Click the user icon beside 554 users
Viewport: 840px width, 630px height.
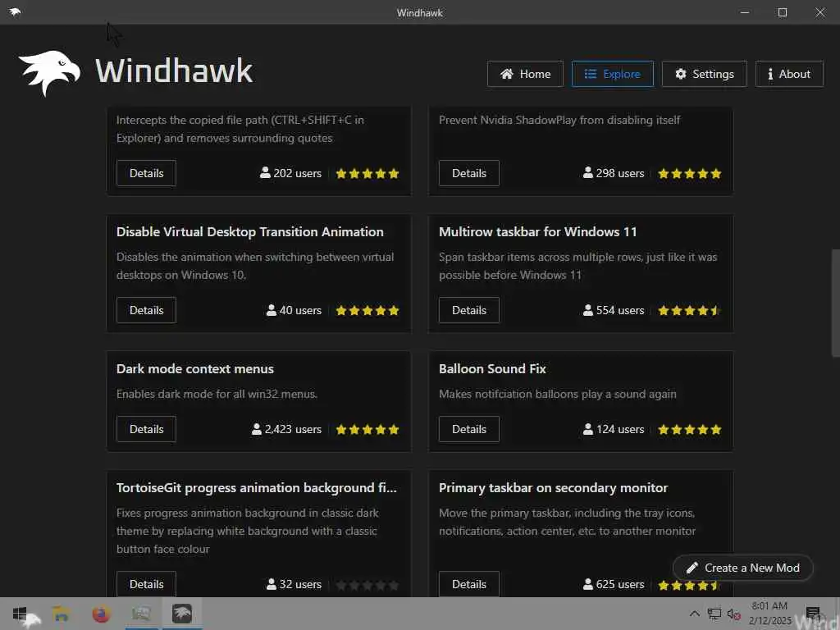pyautogui.click(x=587, y=310)
